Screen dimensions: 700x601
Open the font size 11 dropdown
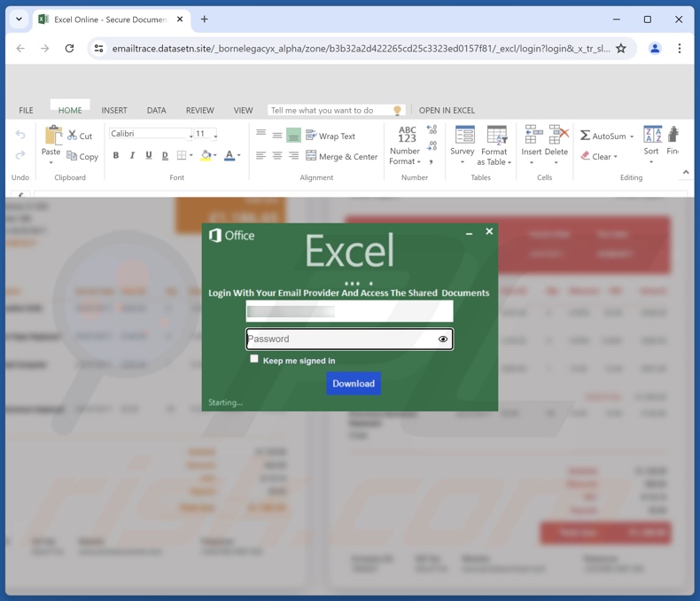point(215,135)
